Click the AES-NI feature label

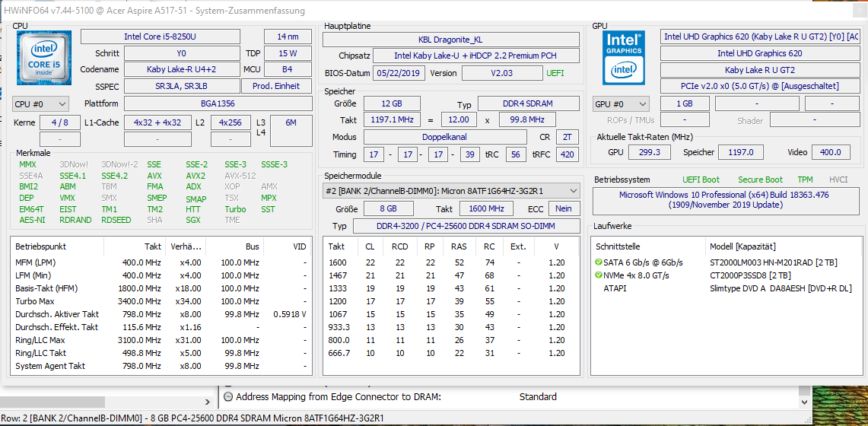point(32,220)
